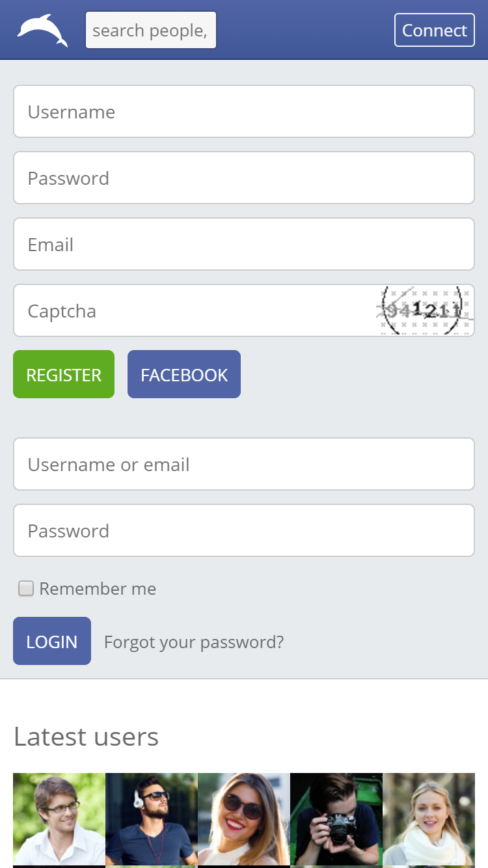Select the woman with sunglasses photo

(243, 819)
